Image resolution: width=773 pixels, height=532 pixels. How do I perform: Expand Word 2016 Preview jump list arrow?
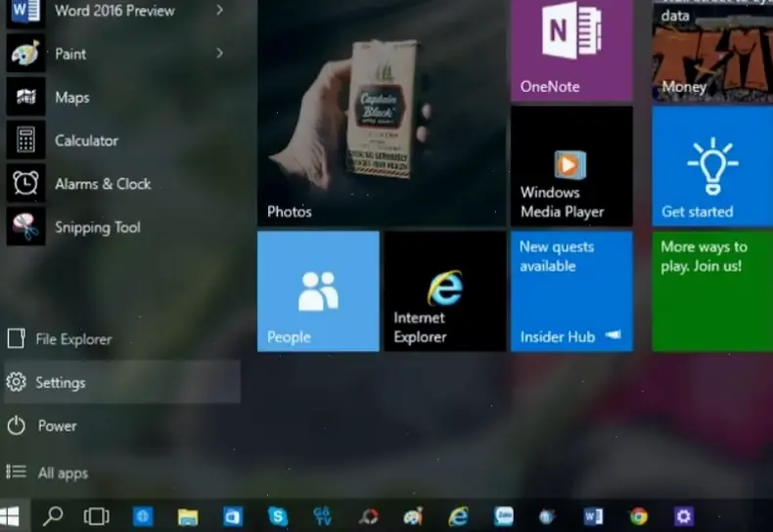[x=219, y=11]
